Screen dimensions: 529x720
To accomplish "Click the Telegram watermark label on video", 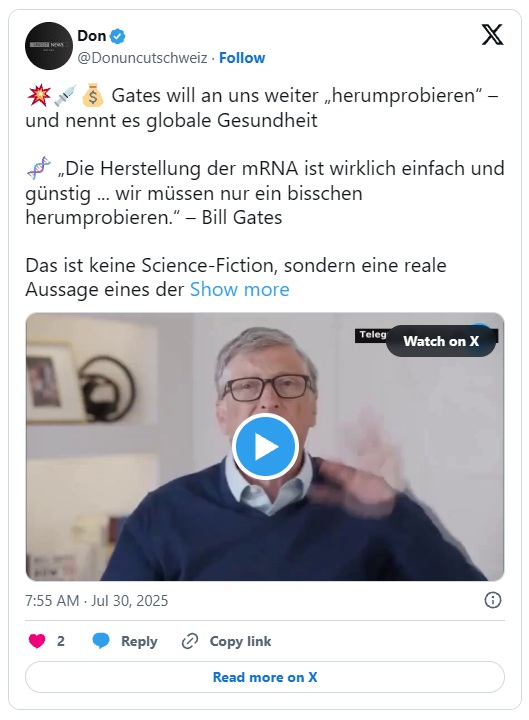I will pos(371,335).
